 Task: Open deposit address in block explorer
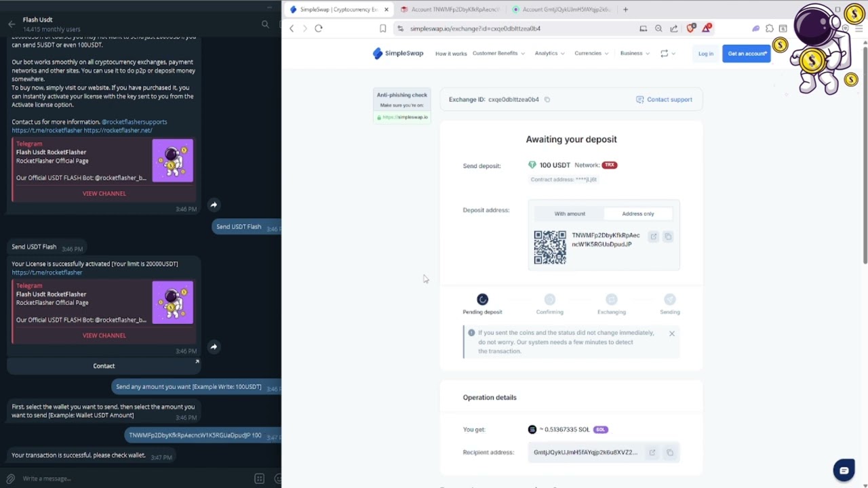tap(654, 237)
